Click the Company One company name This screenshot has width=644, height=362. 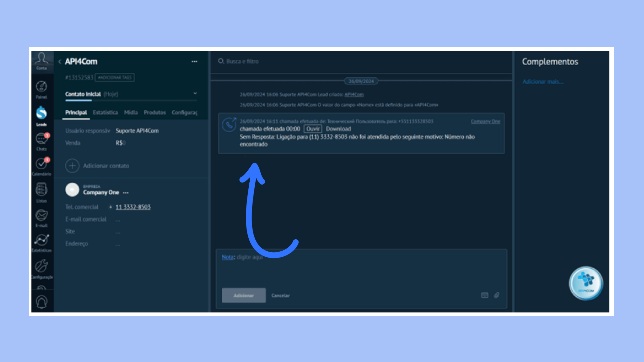pyautogui.click(x=101, y=192)
